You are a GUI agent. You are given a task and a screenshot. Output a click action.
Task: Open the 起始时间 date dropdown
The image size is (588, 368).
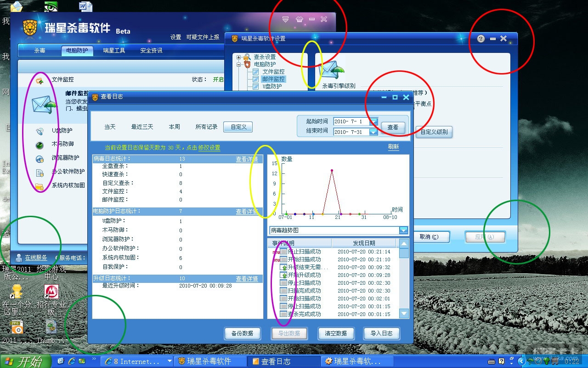coord(373,122)
